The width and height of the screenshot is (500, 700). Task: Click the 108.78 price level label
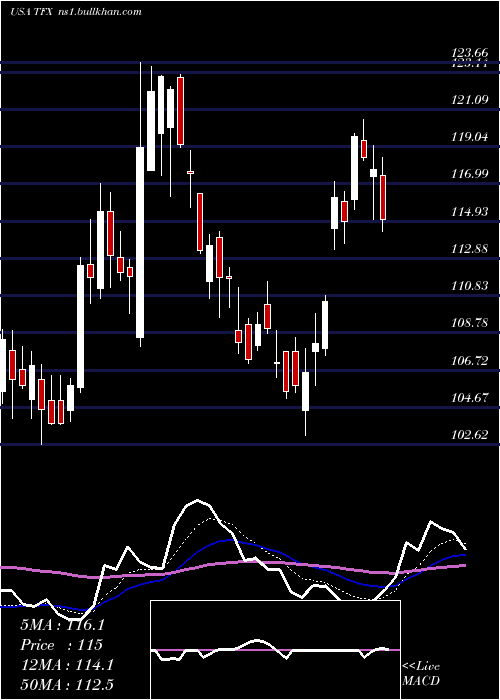pos(470,323)
